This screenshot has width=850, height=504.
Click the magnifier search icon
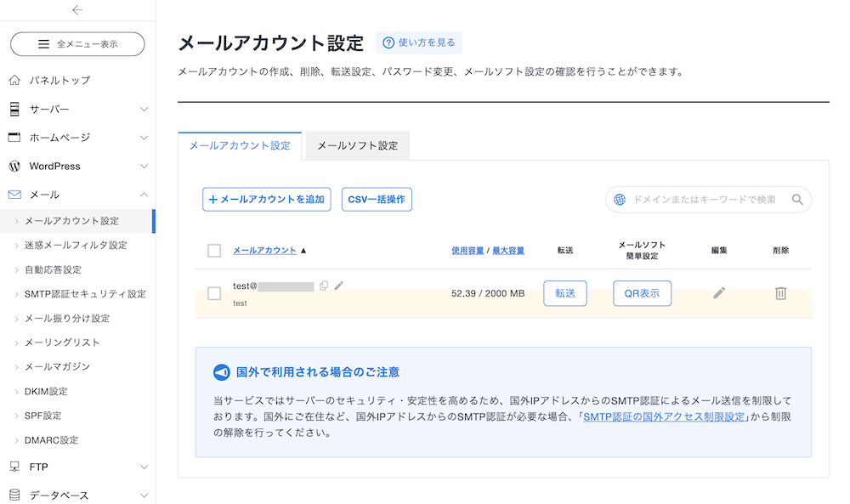coord(797,200)
